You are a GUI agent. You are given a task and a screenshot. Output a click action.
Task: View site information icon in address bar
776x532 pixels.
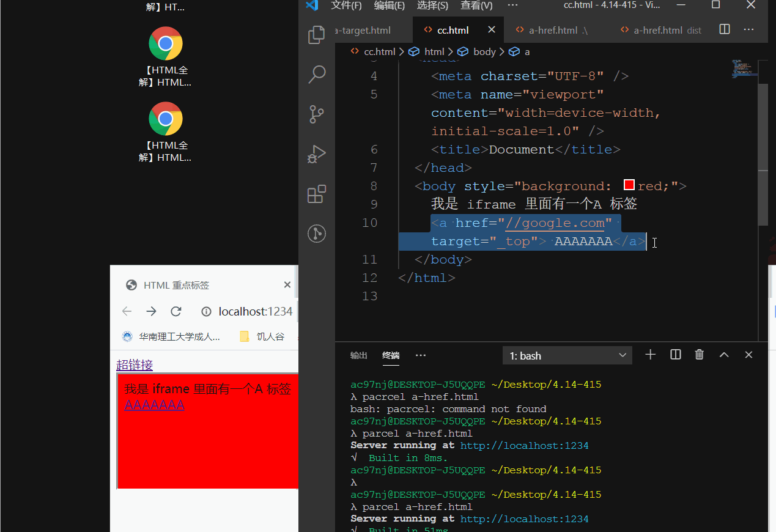coord(207,311)
